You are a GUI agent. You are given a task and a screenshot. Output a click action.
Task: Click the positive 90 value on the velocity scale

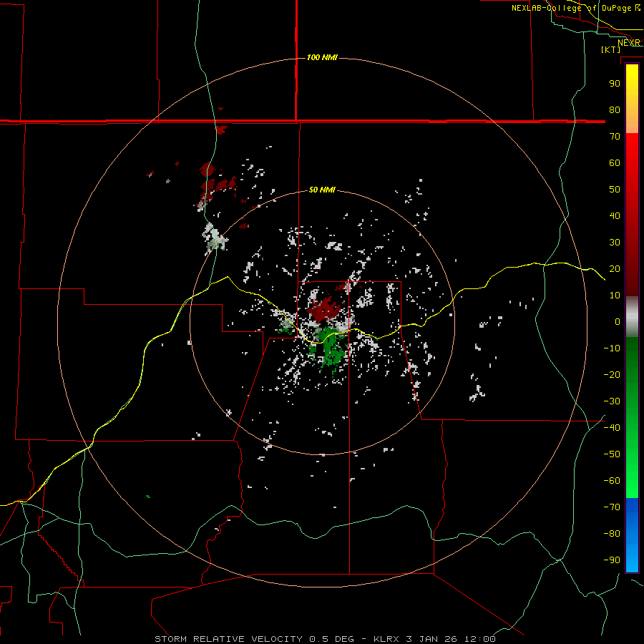[615, 84]
